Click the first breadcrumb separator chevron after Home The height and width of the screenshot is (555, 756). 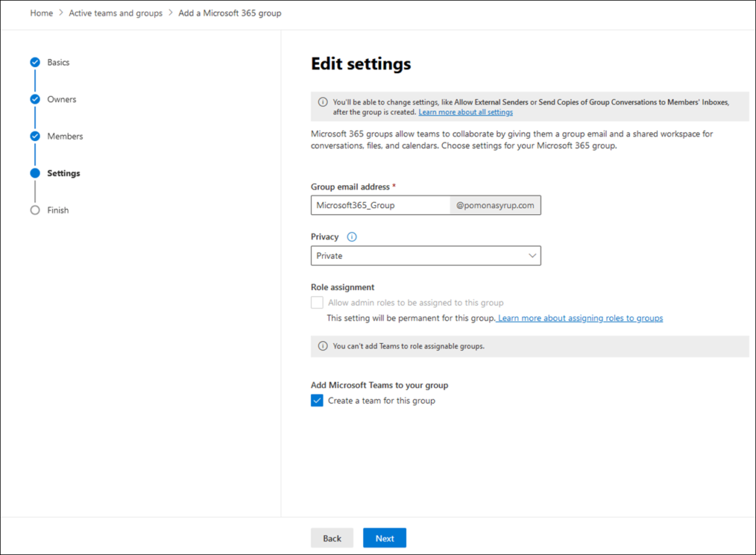[x=61, y=13]
